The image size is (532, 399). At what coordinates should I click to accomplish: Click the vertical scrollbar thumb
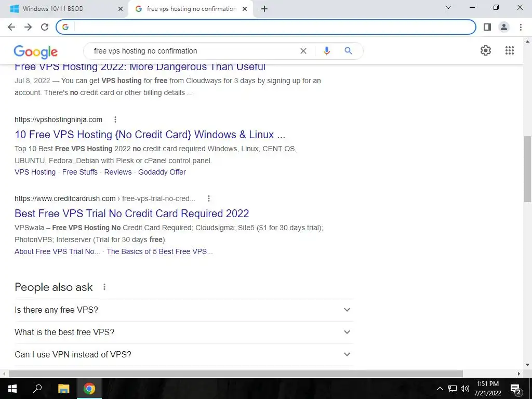(x=527, y=169)
